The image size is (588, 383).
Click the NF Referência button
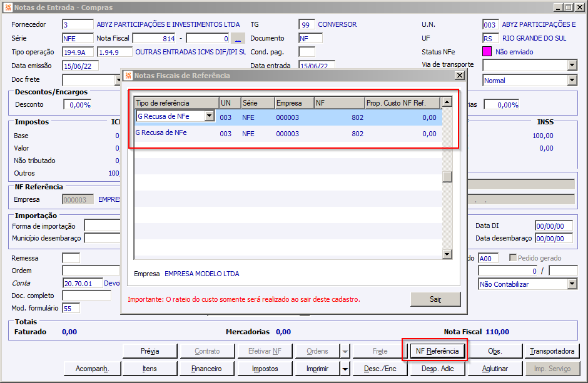point(437,351)
